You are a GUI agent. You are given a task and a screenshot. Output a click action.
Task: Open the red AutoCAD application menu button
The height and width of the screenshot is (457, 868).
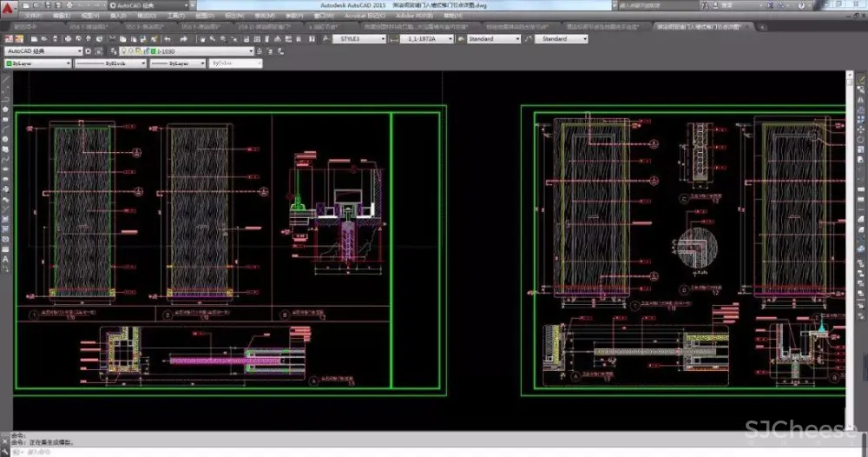9,8
